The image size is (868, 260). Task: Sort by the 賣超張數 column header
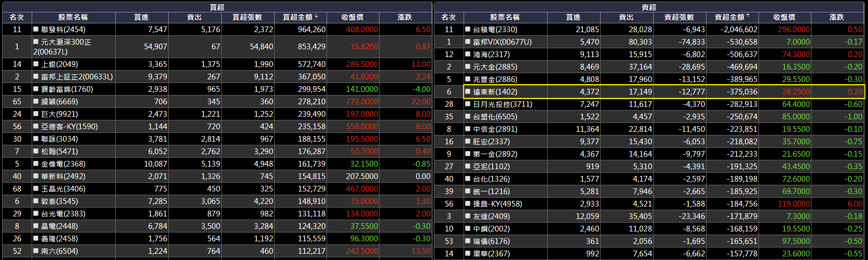pyautogui.click(x=679, y=17)
